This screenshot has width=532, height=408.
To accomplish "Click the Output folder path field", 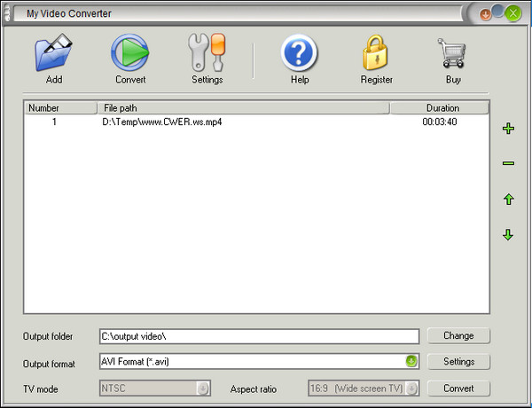I will [258, 336].
